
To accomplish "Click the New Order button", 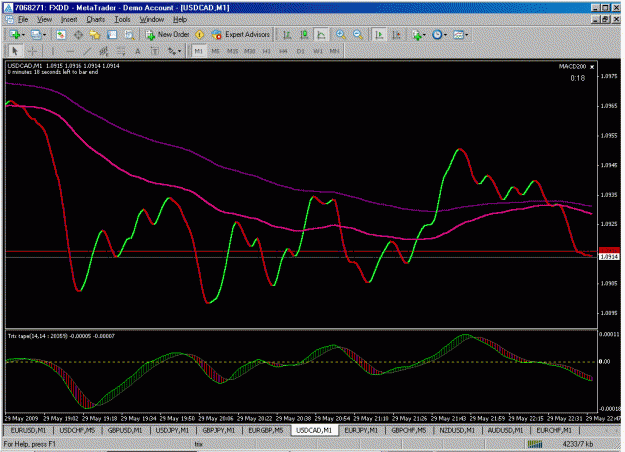I will 167,35.
